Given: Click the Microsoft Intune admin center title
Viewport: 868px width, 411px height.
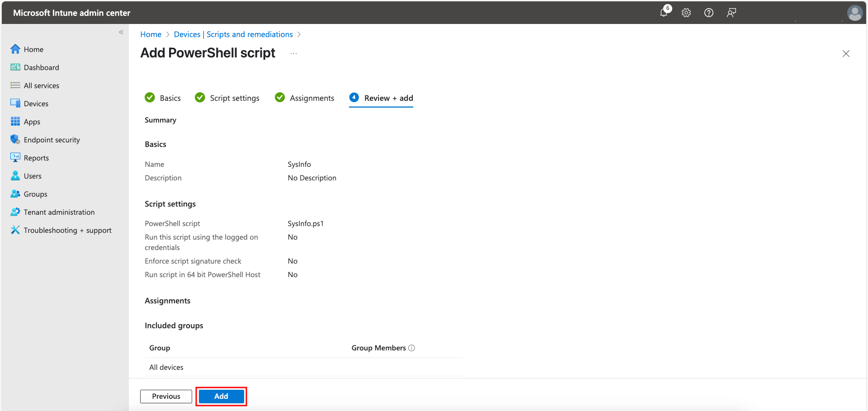Looking at the screenshot, I should pyautogui.click(x=71, y=13).
